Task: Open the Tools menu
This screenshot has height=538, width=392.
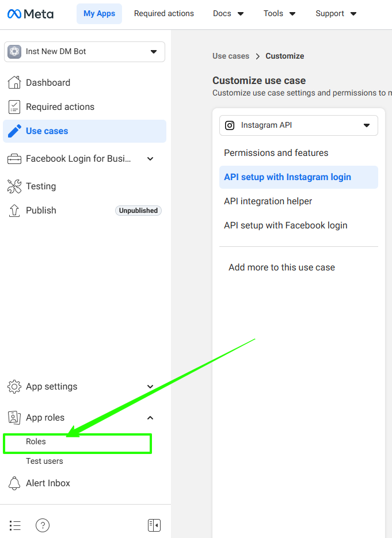Action: (x=280, y=14)
